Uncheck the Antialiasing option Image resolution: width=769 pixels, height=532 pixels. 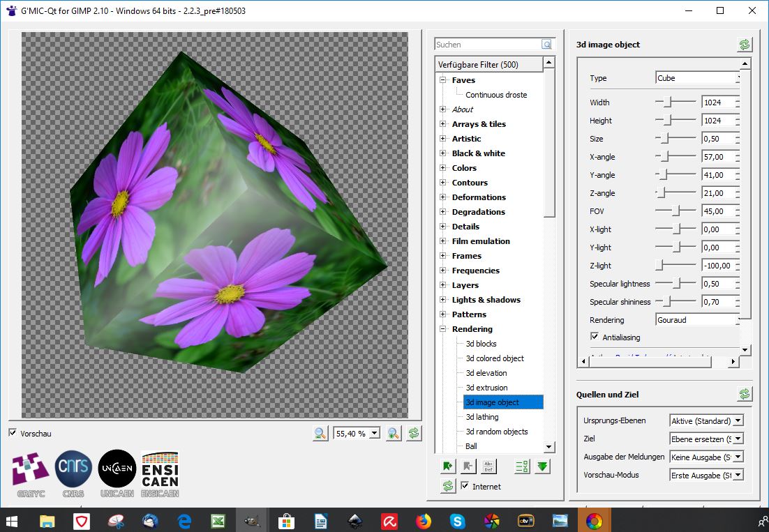(x=595, y=337)
